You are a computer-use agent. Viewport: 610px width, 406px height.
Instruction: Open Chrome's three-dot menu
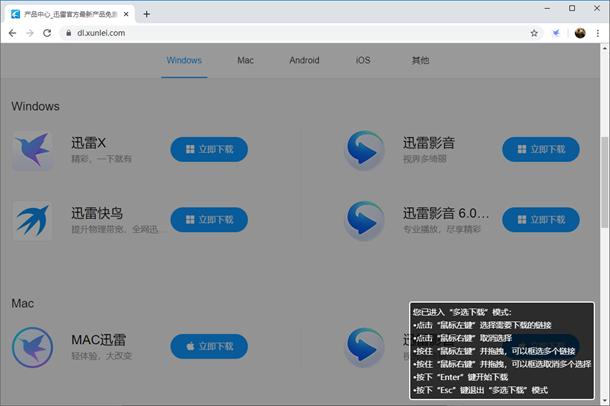(598, 33)
